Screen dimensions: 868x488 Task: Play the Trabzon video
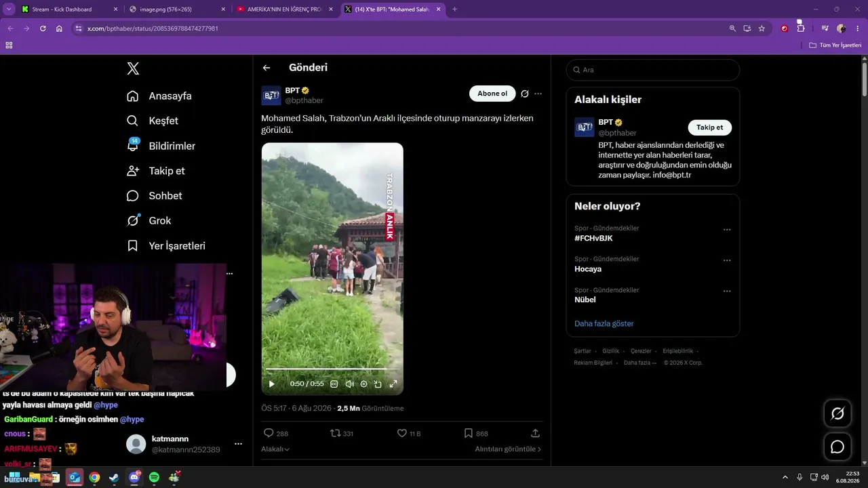point(272,384)
